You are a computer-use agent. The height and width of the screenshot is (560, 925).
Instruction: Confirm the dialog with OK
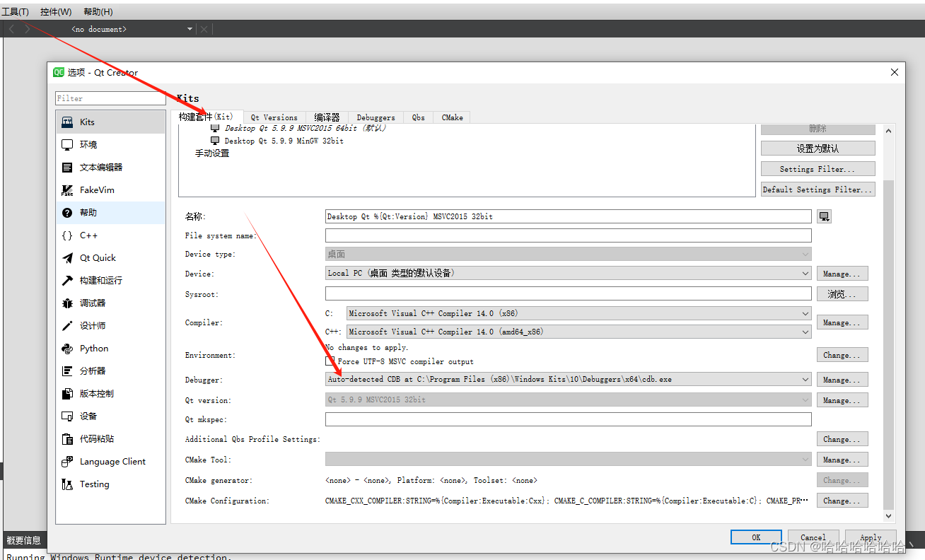coord(756,537)
